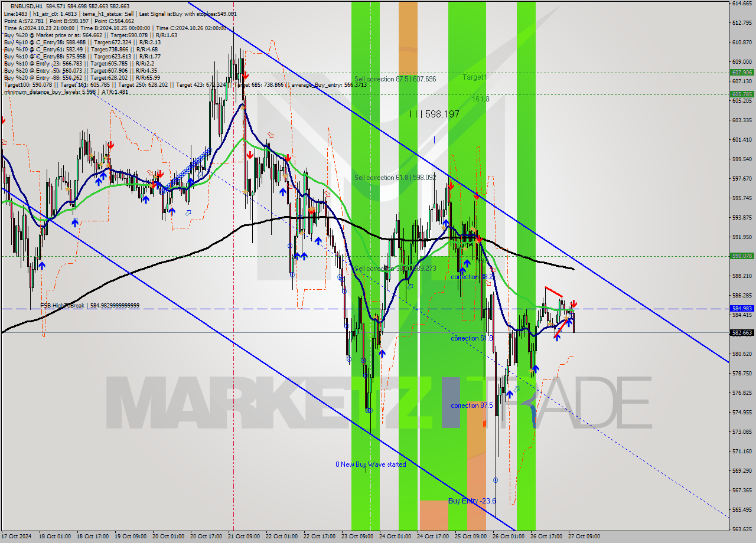Image resolution: width=756 pixels, height=543 pixels.
Task: Click '0 New Buy Wave started' label
Action: (371, 465)
